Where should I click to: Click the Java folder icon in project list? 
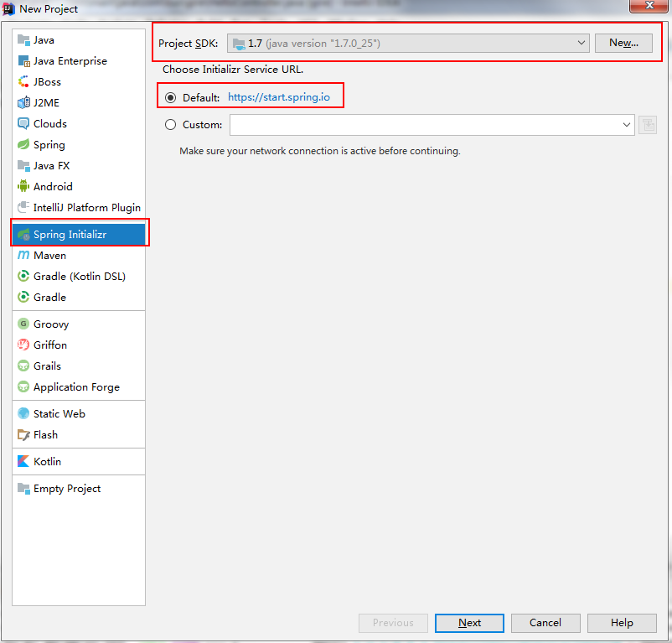tap(23, 40)
